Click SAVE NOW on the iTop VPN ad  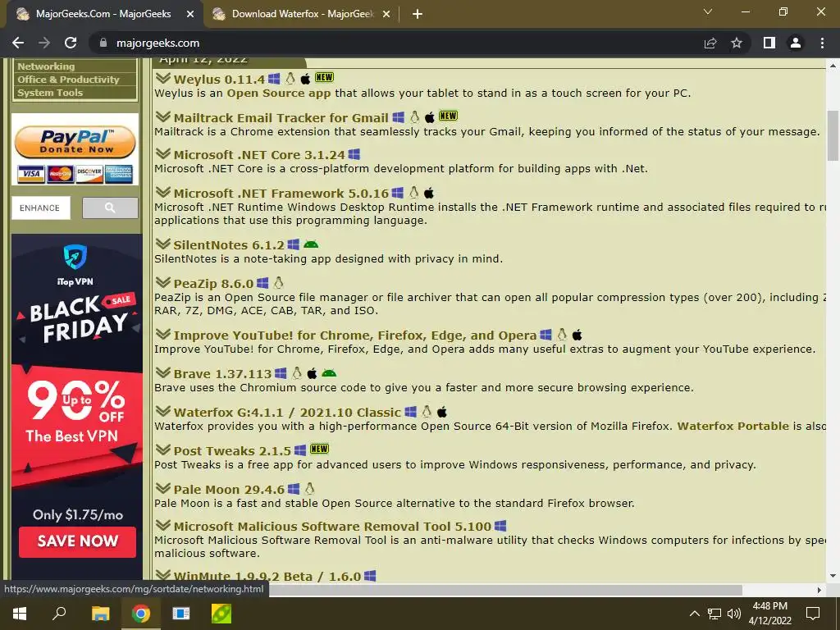pos(77,541)
